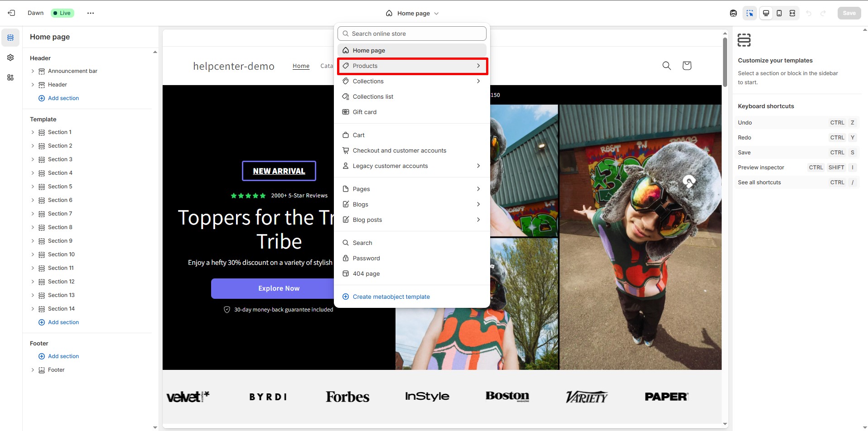
Task: Choose 404 page template
Action: point(412,273)
